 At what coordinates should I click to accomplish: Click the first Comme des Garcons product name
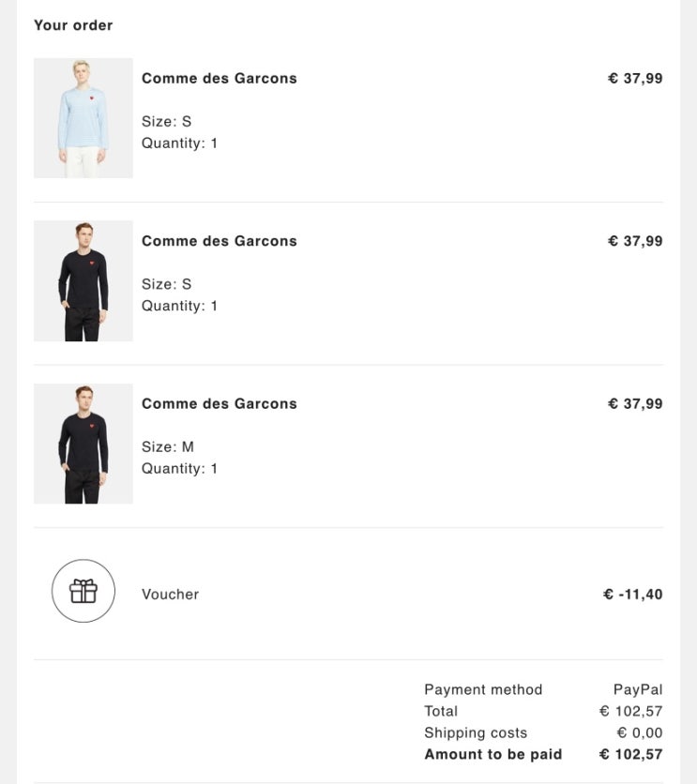(219, 79)
